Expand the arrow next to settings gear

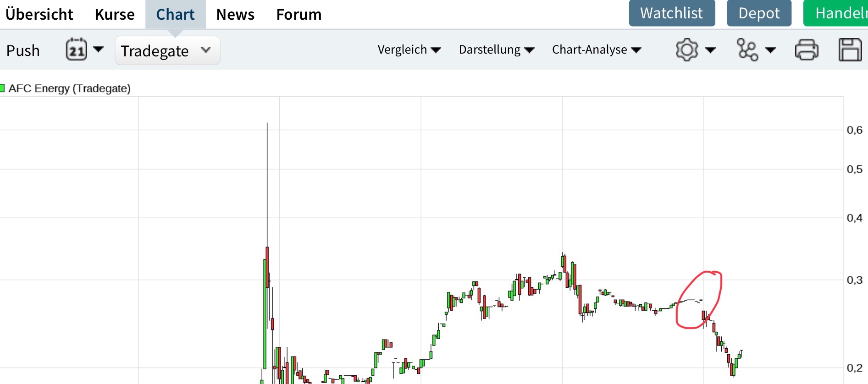coord(710,50)
